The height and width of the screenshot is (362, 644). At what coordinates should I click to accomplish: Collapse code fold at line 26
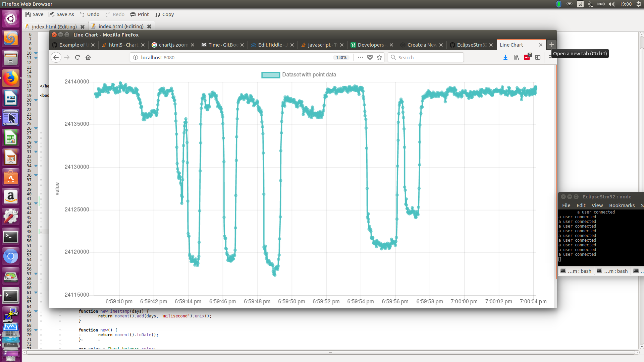click(x=36, y=128)
